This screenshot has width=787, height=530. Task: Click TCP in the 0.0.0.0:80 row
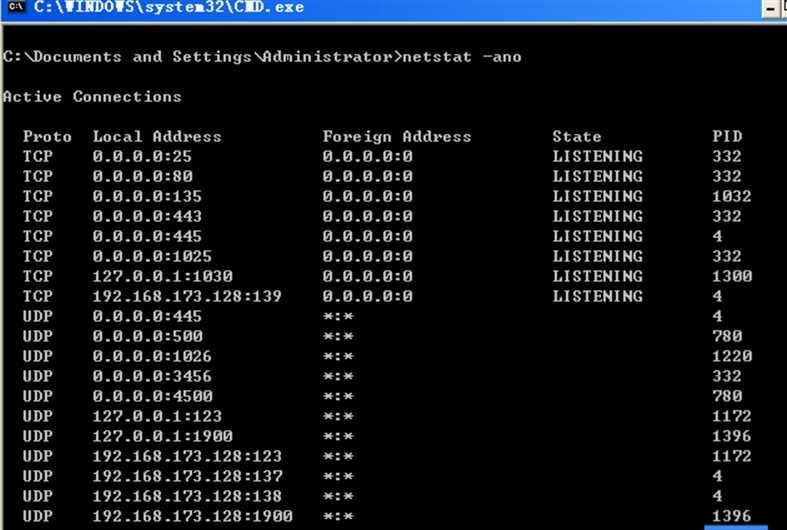click(38, 177)
